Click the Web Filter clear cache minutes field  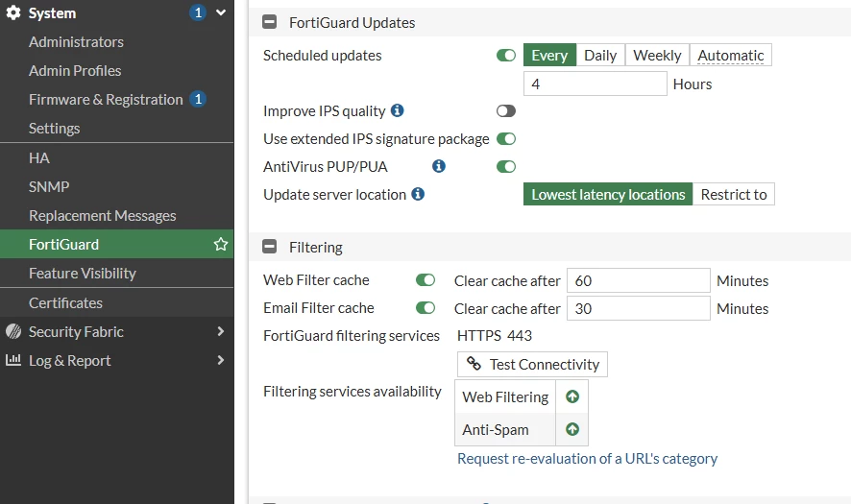[x=638, y=280]
